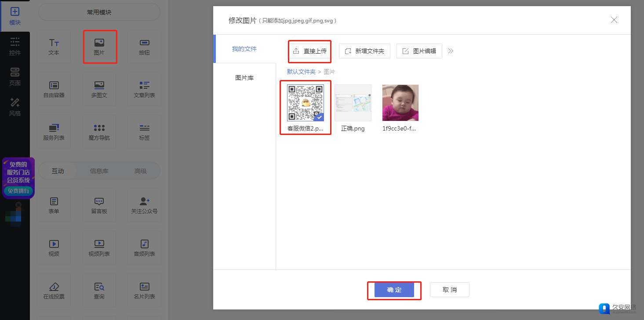Image resolution: width=644 pixels, height=320 pixels.
Task: Switch to the 信息库 tab
Action: click(x=99, y=171)
